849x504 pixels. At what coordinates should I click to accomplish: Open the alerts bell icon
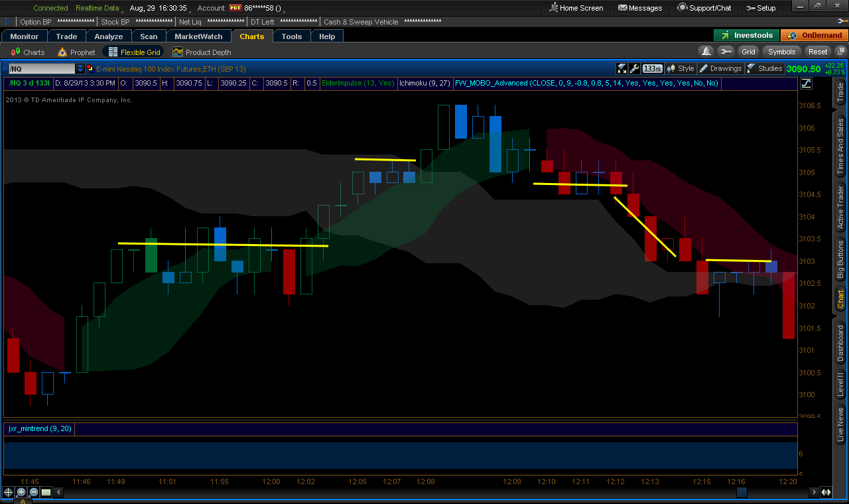[x=706, y=52]
